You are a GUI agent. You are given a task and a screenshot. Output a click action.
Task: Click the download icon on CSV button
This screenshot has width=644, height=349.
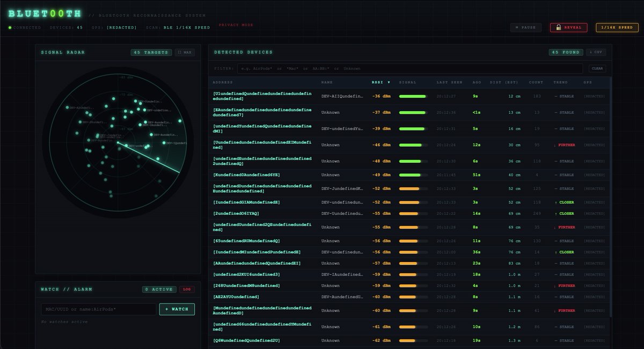(592, 52)
